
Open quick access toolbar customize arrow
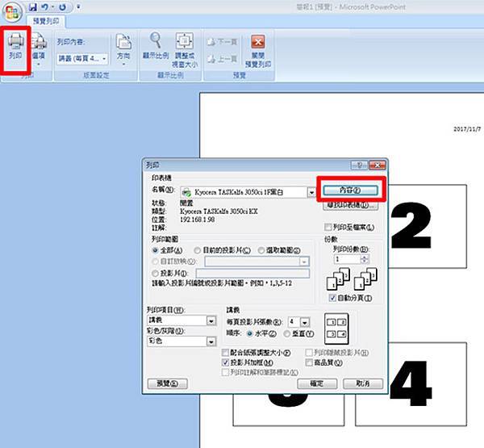78,6
